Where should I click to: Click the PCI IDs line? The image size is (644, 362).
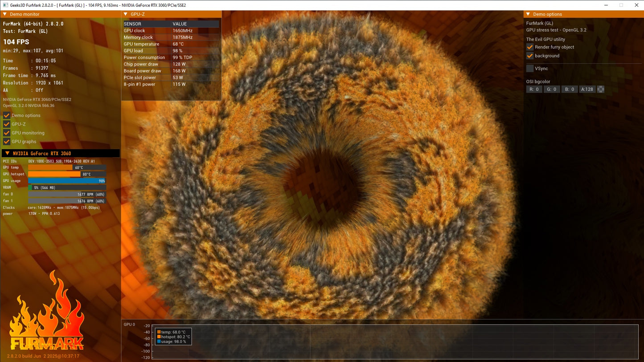pyautogui.click(x=49, y=161)
